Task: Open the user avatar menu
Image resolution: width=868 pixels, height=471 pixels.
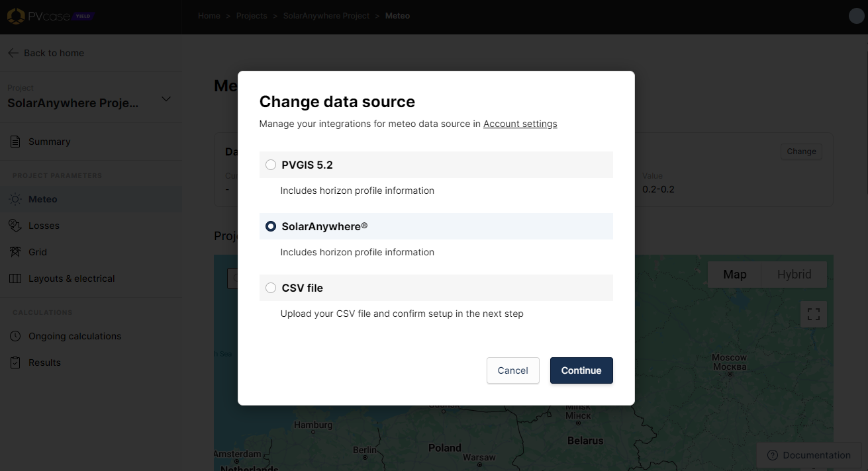Action: 856,16
